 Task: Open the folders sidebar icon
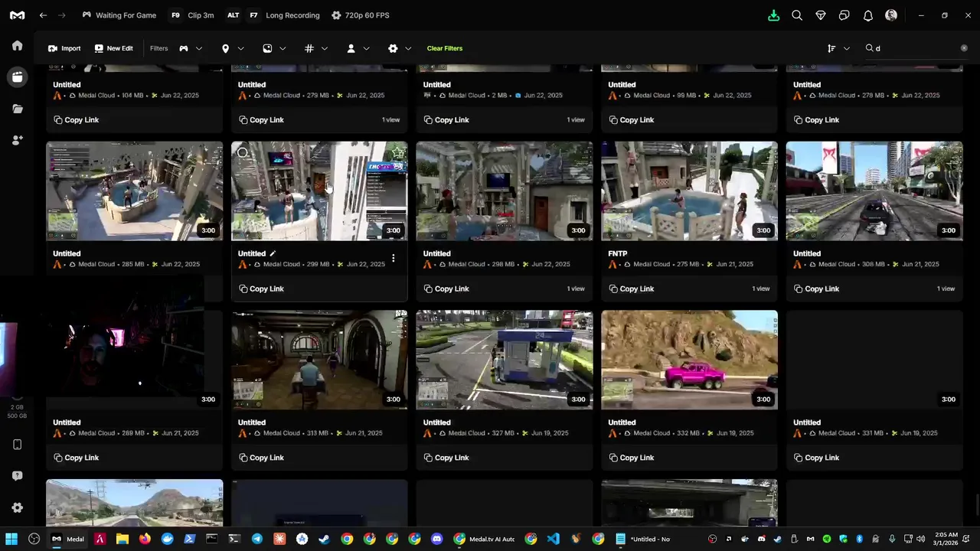tap(17, 109)
